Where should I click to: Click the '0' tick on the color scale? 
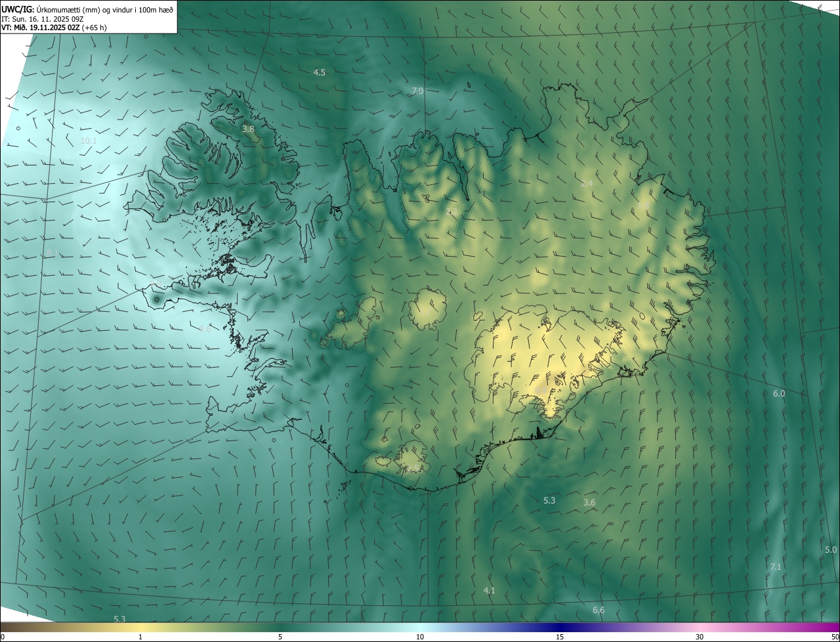[3, 637]
